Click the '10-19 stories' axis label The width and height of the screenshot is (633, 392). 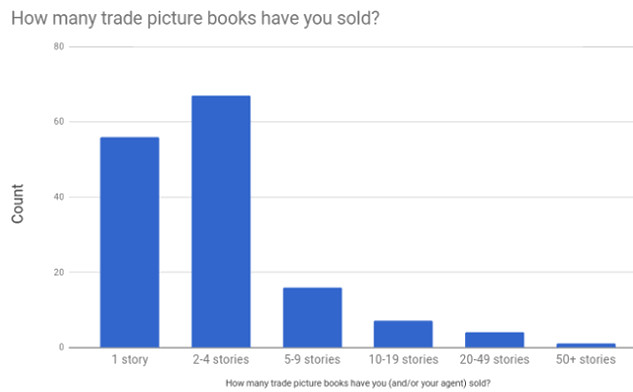pos(403,359)
